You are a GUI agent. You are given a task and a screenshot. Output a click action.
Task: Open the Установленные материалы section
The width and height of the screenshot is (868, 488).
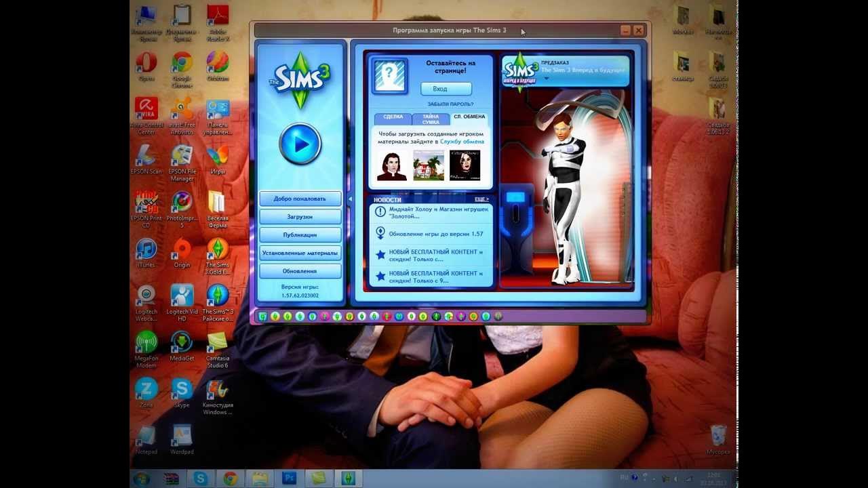coord(300,253)
